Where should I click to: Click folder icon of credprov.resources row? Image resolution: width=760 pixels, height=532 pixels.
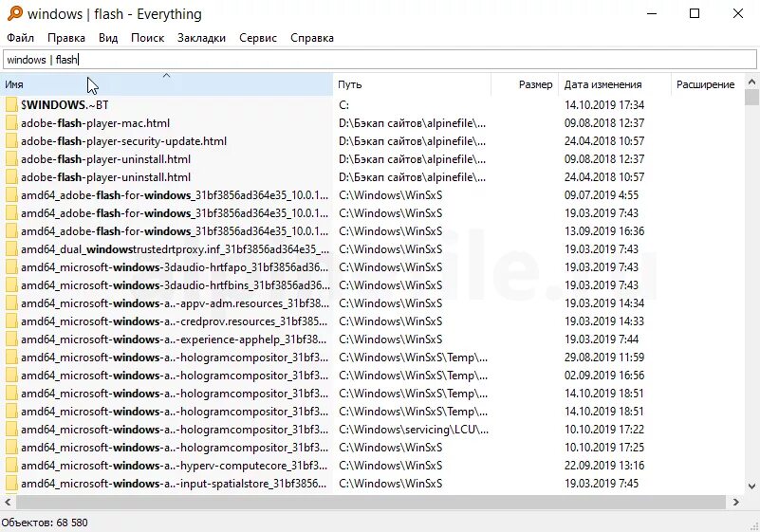click(11, 321)
